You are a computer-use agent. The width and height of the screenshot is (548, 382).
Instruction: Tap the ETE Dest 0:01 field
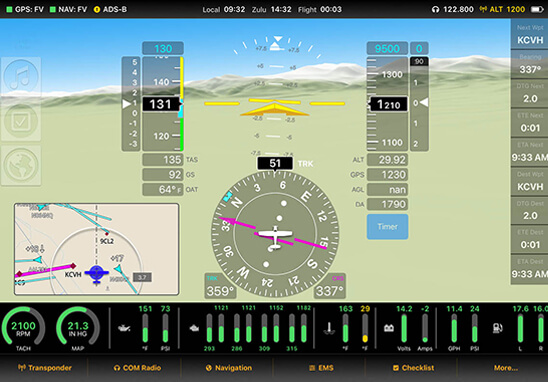click(530, 239)
